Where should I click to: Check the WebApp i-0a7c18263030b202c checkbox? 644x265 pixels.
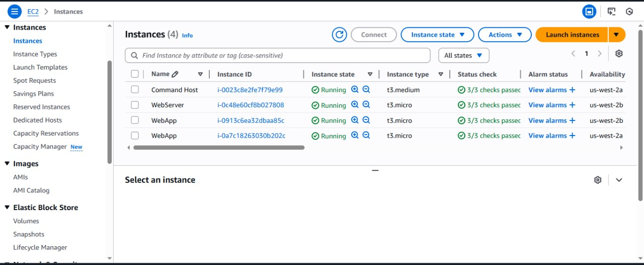[x=134, y=136]
